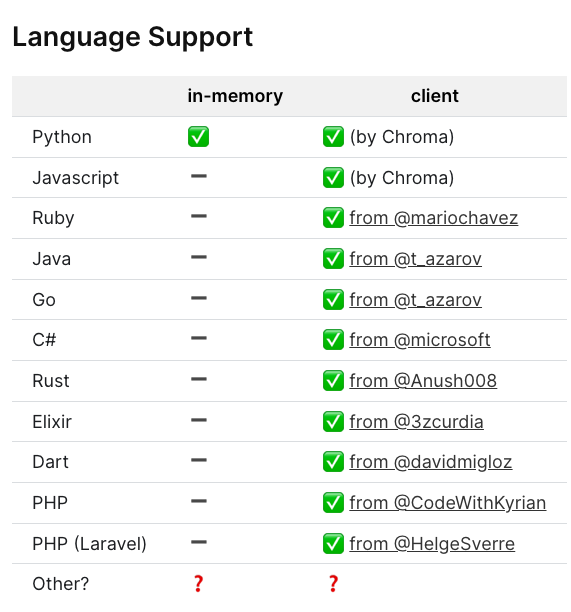571x612 pixels.
Task: Click the Java client green check mark
Action: coord(333,258)
